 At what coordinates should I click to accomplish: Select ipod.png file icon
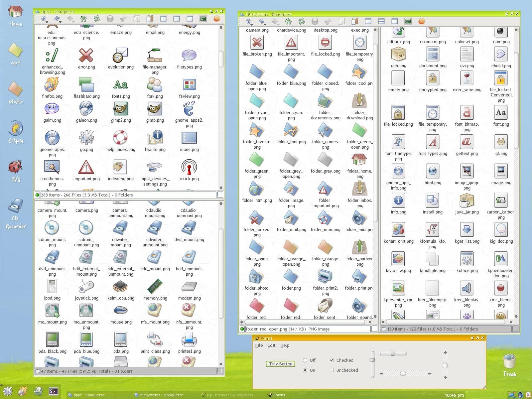tap(52, 287)
